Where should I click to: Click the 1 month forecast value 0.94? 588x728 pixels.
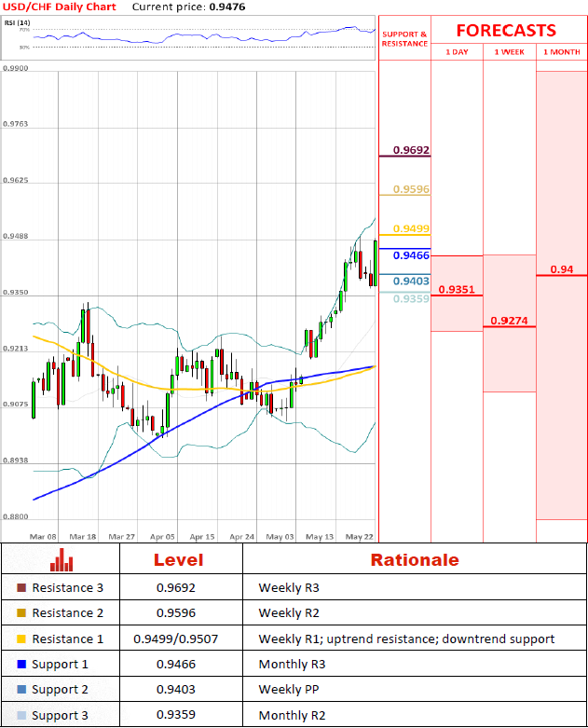(562, 269)
